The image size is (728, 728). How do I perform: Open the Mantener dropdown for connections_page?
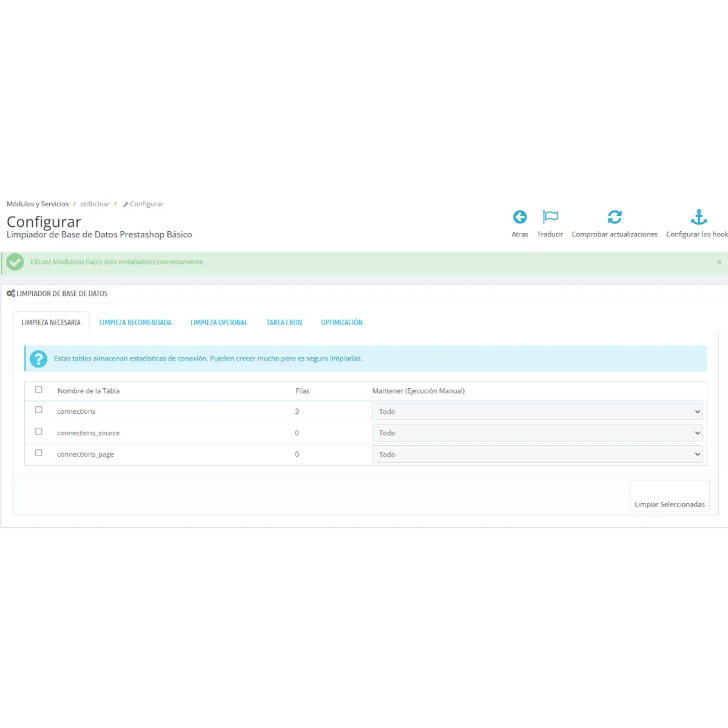point(537,454)
